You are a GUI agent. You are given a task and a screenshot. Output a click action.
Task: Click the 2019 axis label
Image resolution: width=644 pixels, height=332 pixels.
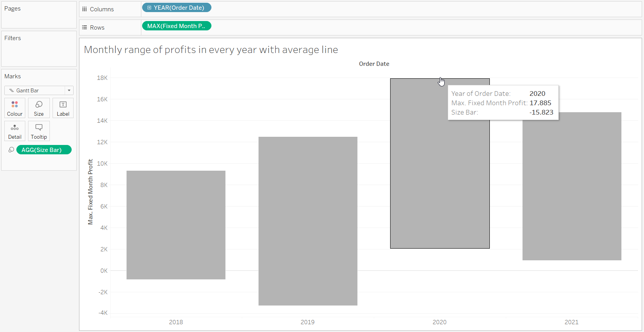(308, 322)
